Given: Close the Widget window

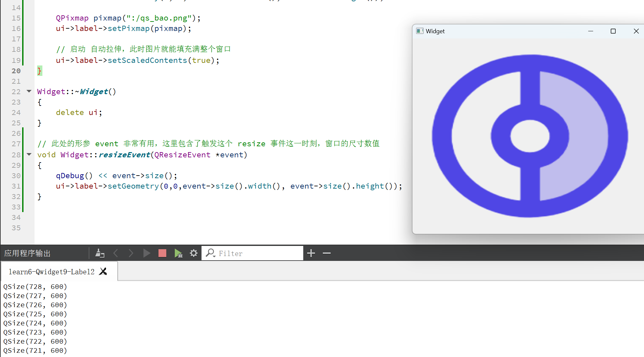Looking at the screenshot, I should [636, 31].
